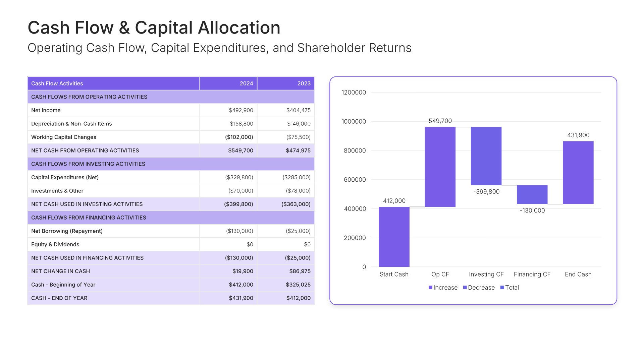Select the 'Cash Flow & Capital Allocation' title
Image resolution: width=644 pixels, height=362 pixels.
click(154, 27)
